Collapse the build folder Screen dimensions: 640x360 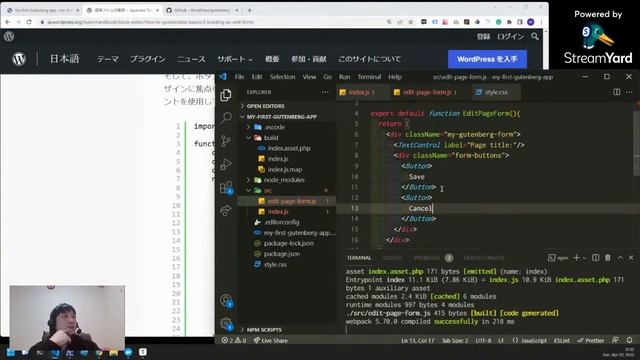coord(271,138)
